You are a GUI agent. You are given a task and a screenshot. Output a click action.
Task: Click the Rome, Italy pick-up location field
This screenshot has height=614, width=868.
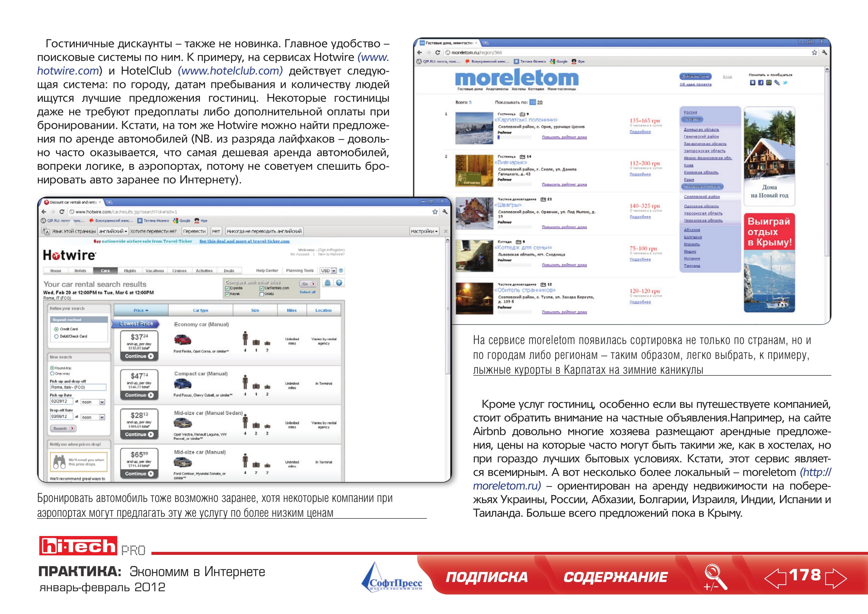coord(78,387)
